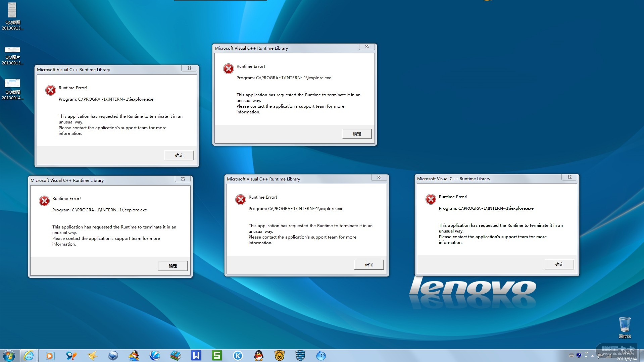Select the QQ截图 20130914 desktop file
Viewport: 644px width, 362px height.
(12, 89)
